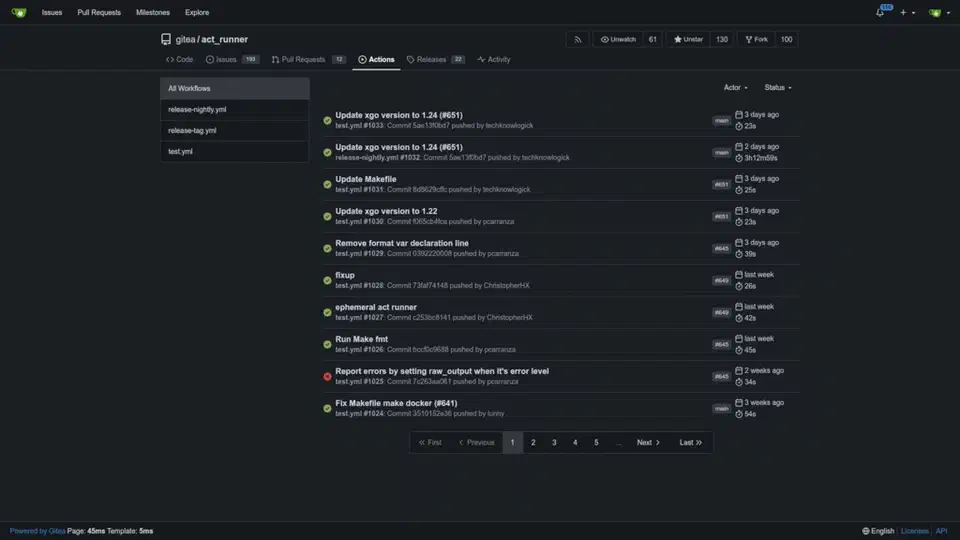Switch to the Activity tab
The height and width of the screenshot is (540, 960).
click(x=493, y=59)
